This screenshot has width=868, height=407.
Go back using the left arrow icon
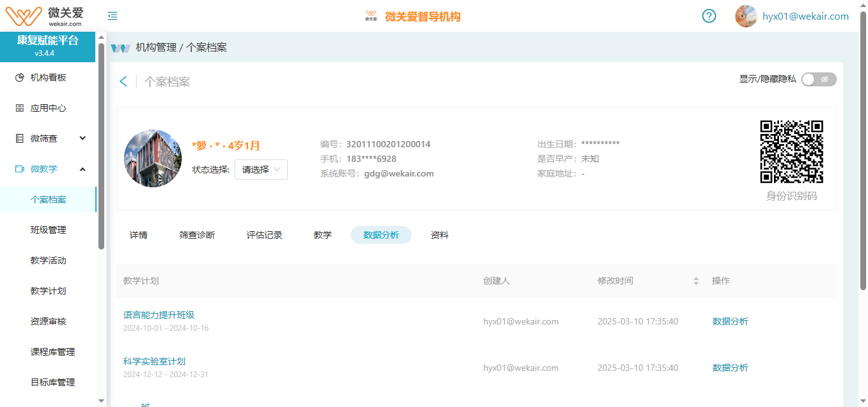(123, 81)
